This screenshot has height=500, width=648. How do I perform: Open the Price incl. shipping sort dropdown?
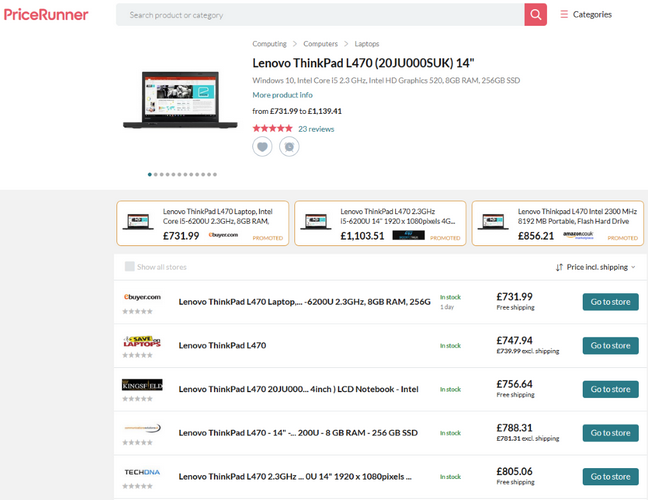(x=596, y=267)
